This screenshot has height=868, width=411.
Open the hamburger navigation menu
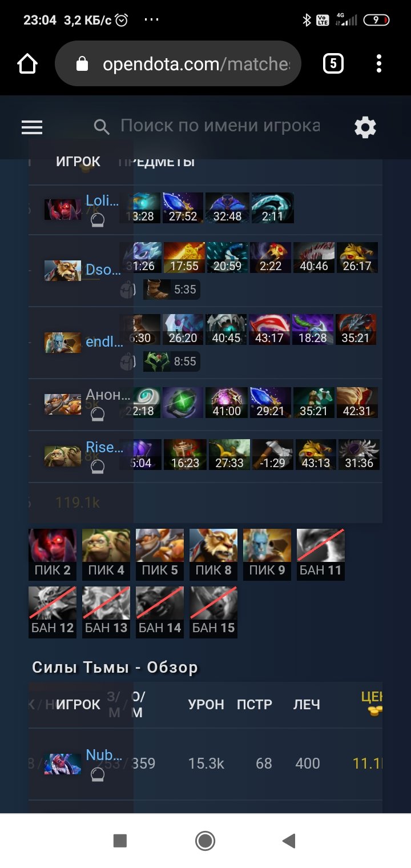(32, 127)
